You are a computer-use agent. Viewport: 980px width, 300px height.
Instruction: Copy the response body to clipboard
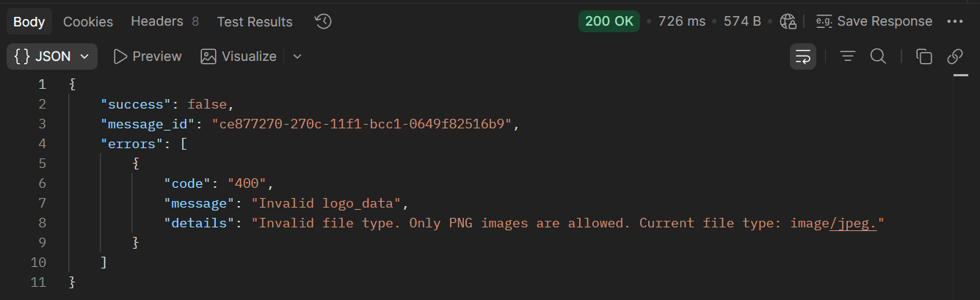tap(924, 56)
